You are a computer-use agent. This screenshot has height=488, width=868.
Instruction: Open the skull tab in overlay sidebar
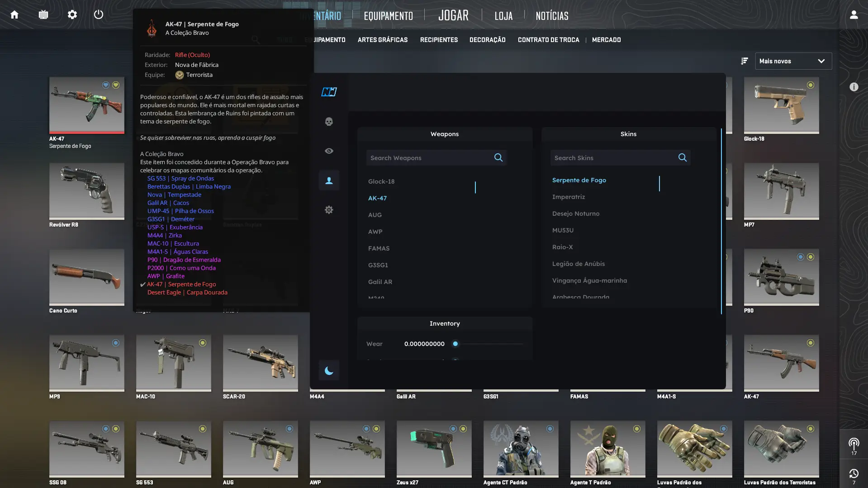coord(329,122)
